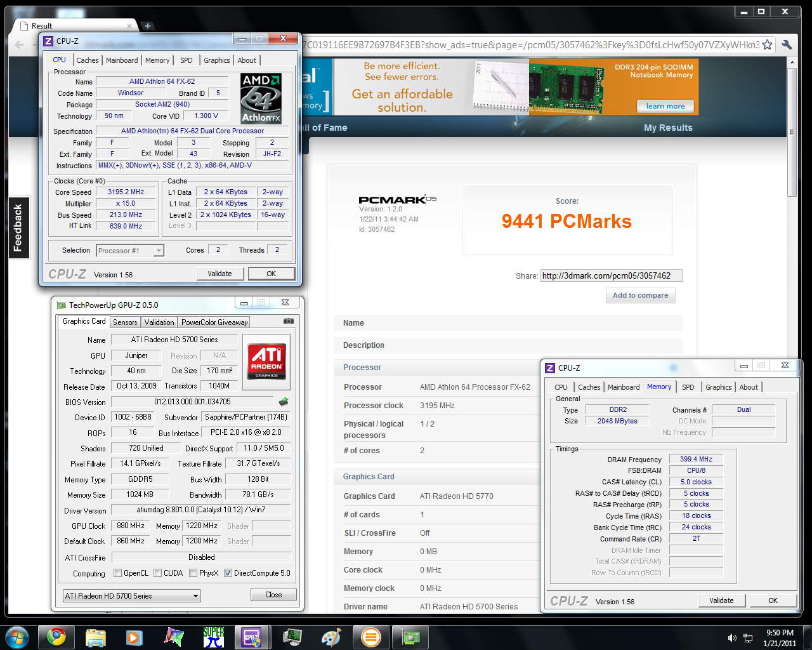Viewport: 812px width, 650px height.
Task: Open the Paint palette taskbar icon
Action: 331,637
